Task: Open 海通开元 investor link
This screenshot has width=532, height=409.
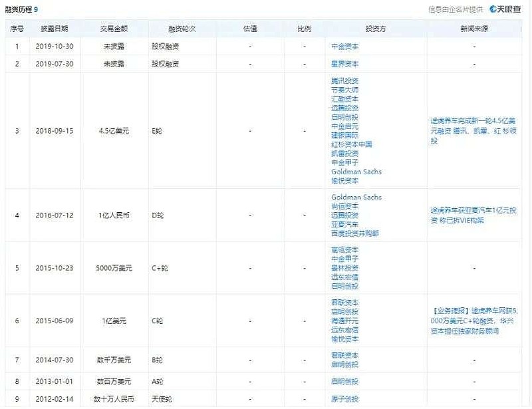Action: click(x=344, y=321)
